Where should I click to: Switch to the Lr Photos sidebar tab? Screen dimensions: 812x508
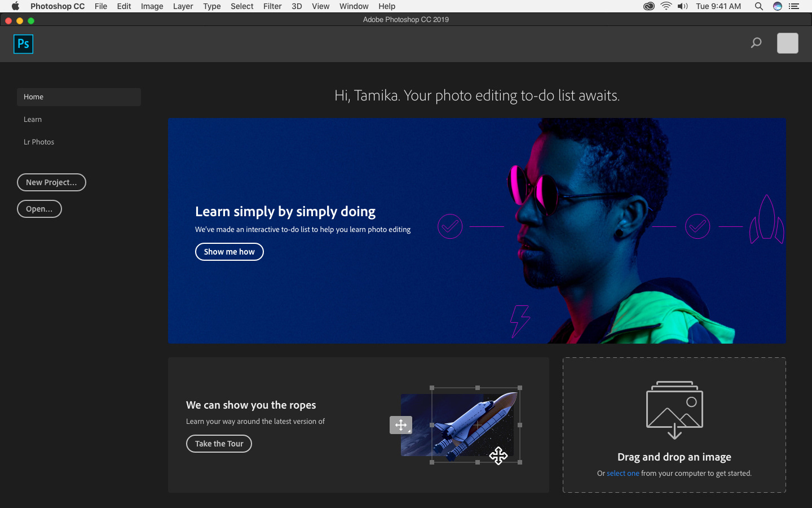[x=39, y=142]
